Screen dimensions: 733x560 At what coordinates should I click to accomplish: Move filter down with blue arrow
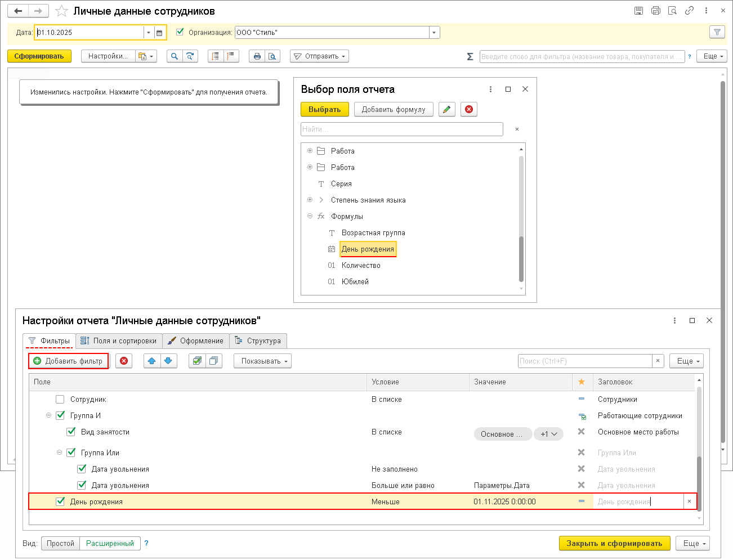[x=168, y=361]
